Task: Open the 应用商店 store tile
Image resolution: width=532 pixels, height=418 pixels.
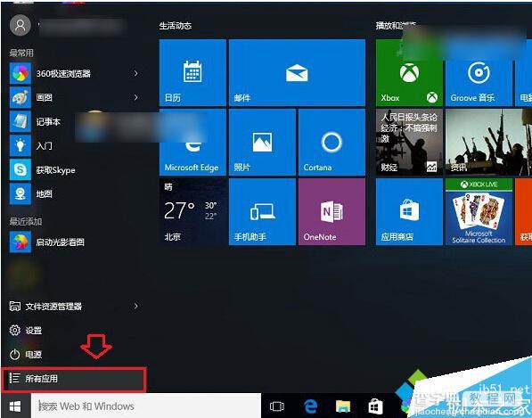Action: coord(409,212)
